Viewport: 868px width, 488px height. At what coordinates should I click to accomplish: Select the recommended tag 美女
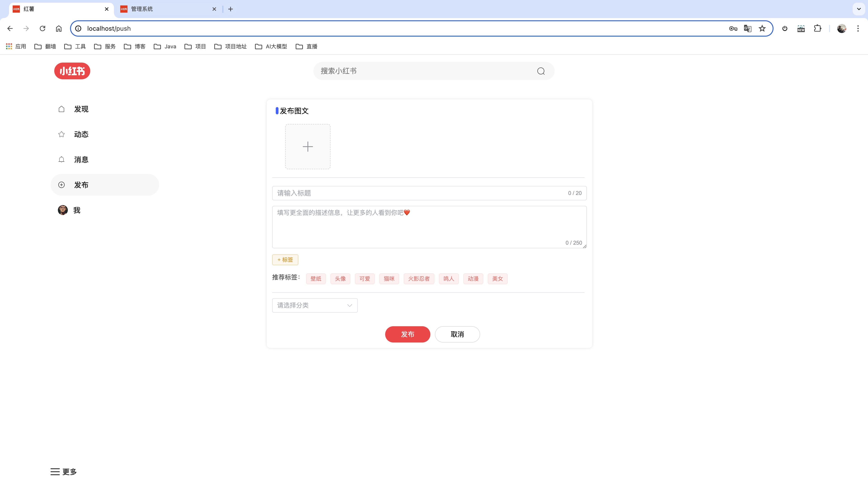tap(497, 279)
